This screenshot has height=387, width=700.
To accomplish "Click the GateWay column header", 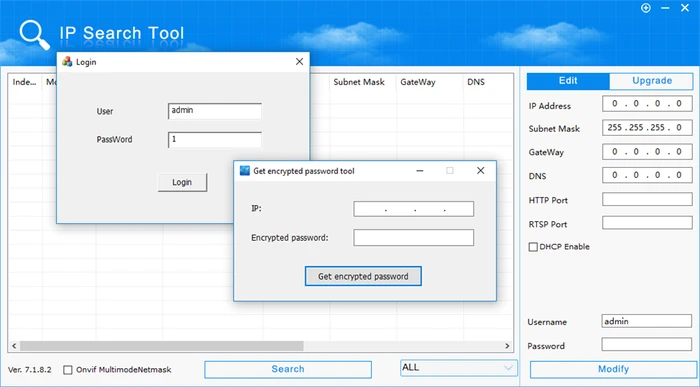I will [x=429, y=82].
